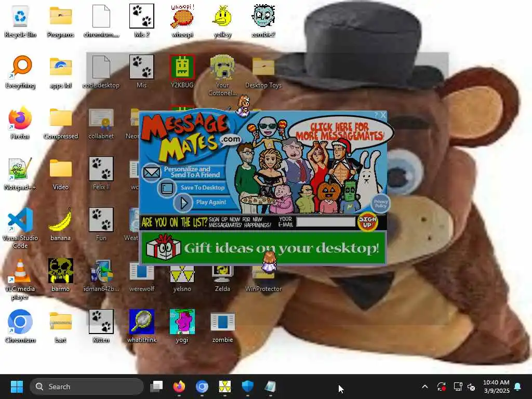532x399 pixels.
Task: Click Personalize and Send To A Friend
Action: [x=185, y=172]
